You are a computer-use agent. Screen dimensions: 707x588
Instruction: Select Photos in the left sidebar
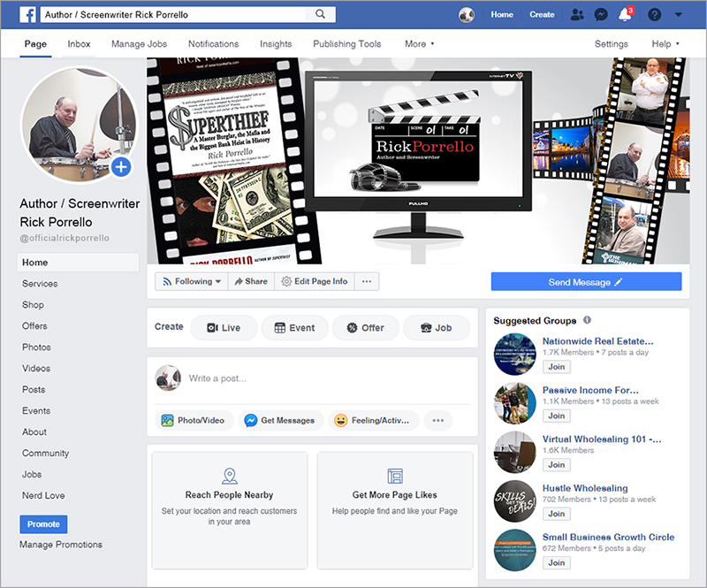[x=36, y=347]
